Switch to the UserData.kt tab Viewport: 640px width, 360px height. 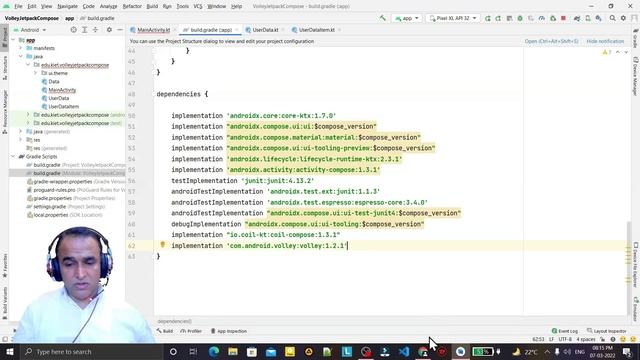pyautogui.click(x=265, y=30)
